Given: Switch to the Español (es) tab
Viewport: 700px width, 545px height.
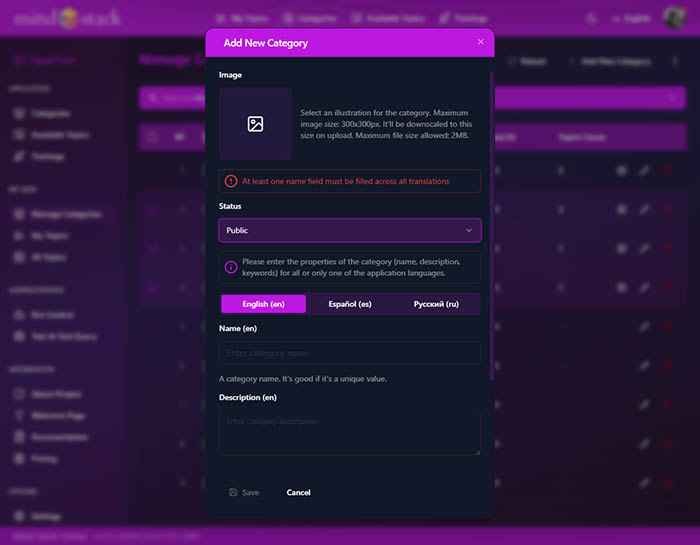Looking at the screenshot, I should pyautogui.click(x=350, y=304).
